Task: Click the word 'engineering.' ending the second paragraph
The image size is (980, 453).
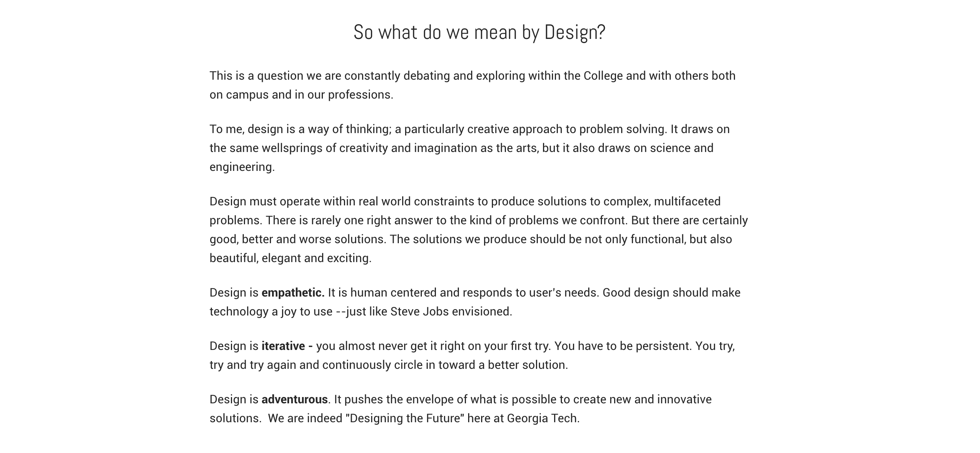Action: (x=242, y=167)
